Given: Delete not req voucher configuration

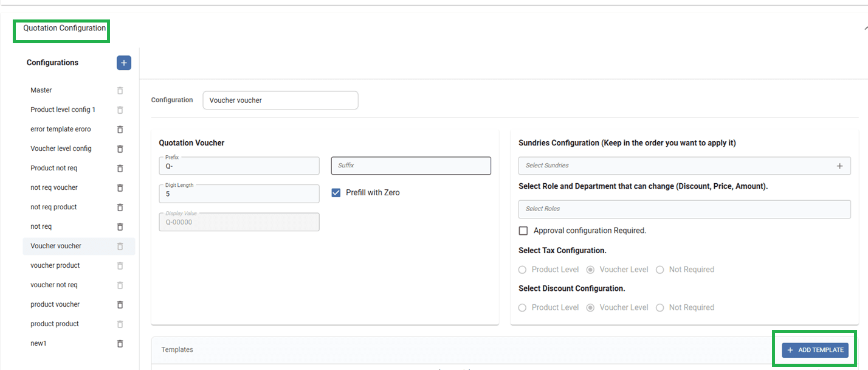Looking at the screenshot, I should [120, 187].
